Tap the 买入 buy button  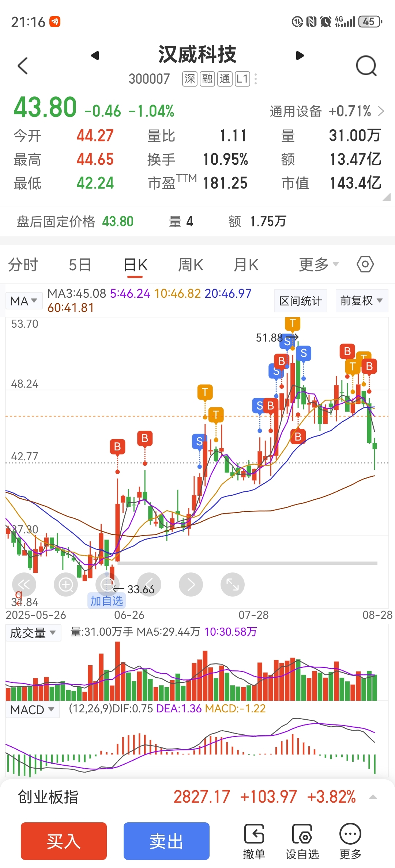[x=64, y=841]
